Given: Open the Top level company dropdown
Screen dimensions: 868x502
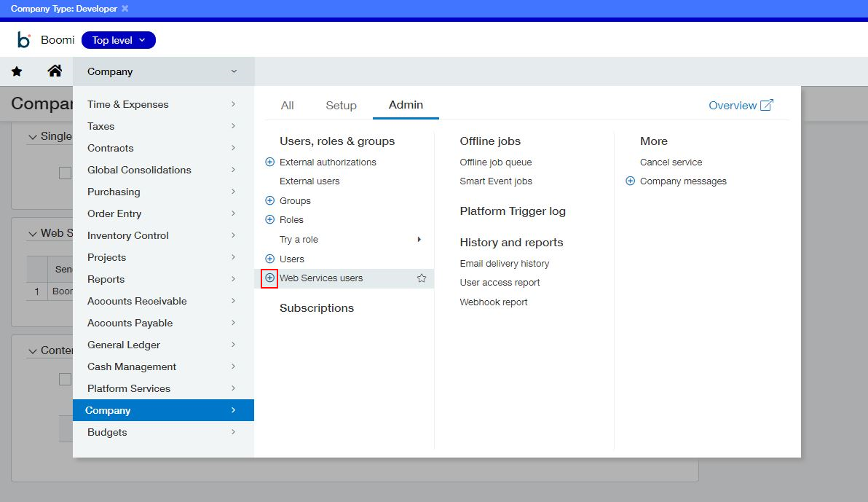Looking at the screenshot, I should (119, 40).
